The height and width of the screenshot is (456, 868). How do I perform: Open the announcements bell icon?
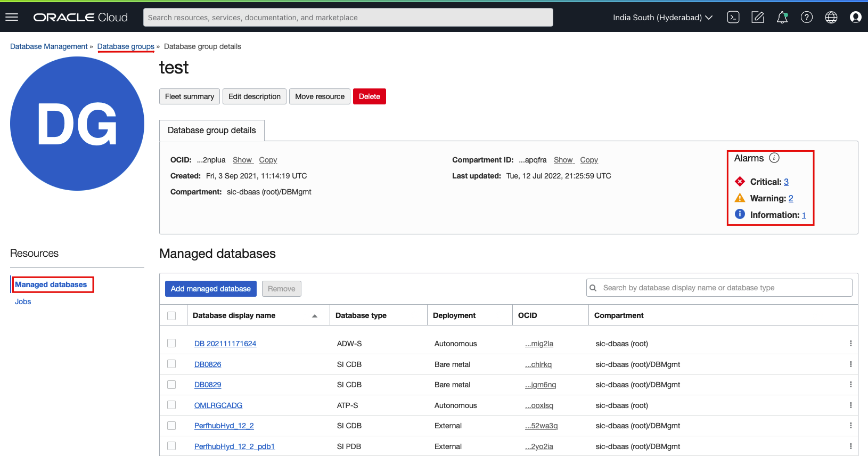point(782,18)
